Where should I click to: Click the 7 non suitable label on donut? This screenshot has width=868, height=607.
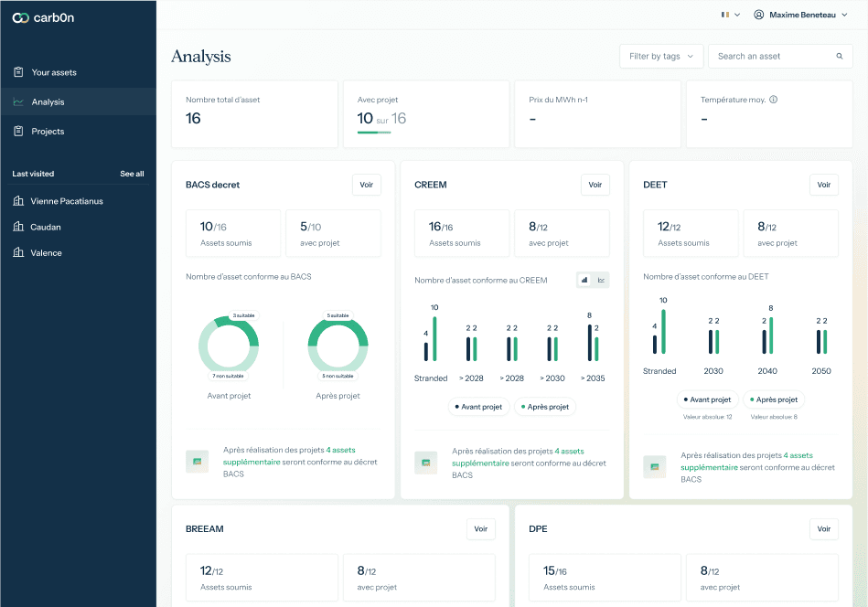[228, 376]
